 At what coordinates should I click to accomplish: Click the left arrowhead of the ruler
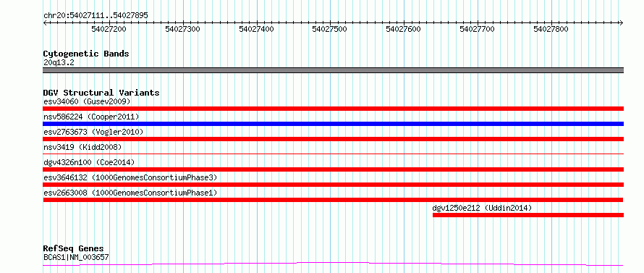click(45, 23)
